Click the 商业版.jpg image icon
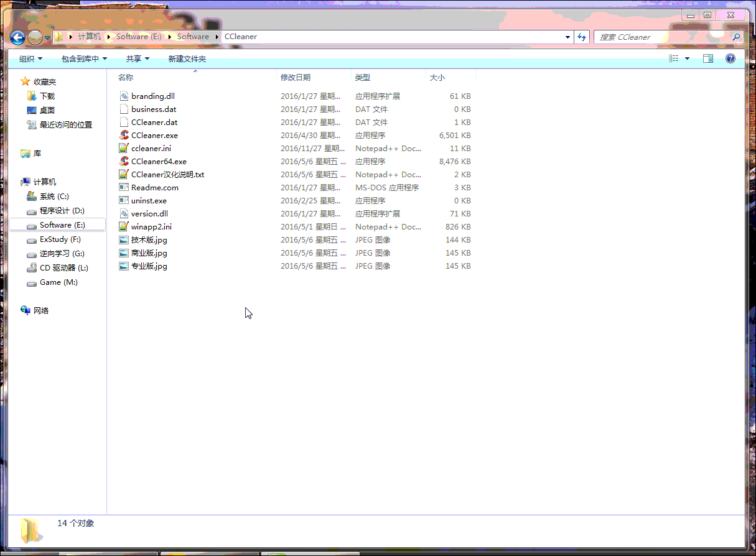Image resolution: width=756 pixels, height=556 pixels. 124,253
